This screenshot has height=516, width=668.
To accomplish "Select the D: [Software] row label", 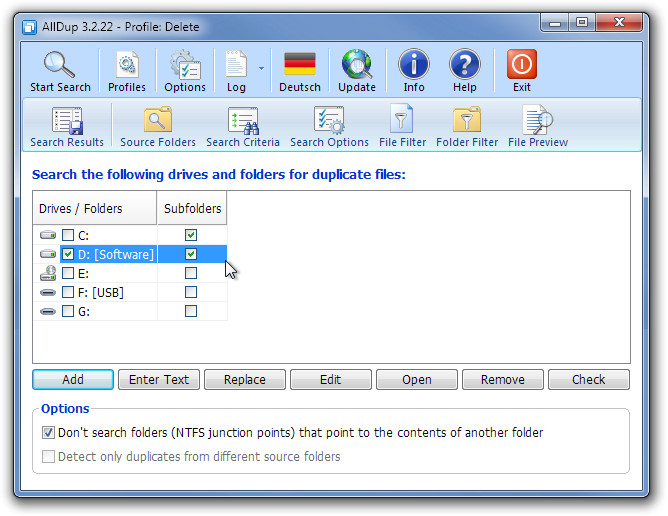I will click(x=115, y=254).
